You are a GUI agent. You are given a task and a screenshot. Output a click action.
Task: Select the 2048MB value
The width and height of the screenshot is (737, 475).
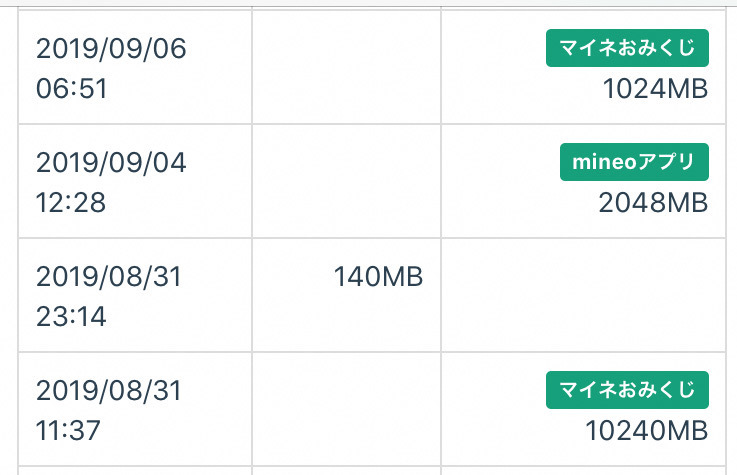pos(653,203)
